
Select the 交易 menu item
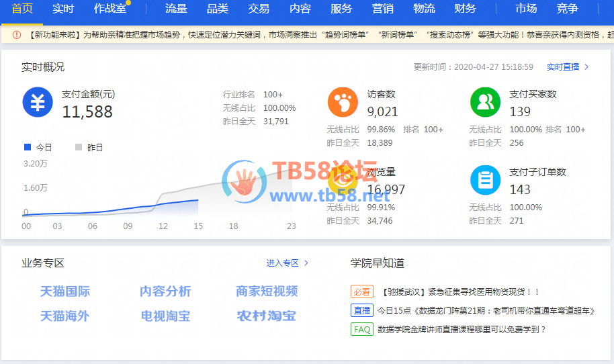(259, 8)
